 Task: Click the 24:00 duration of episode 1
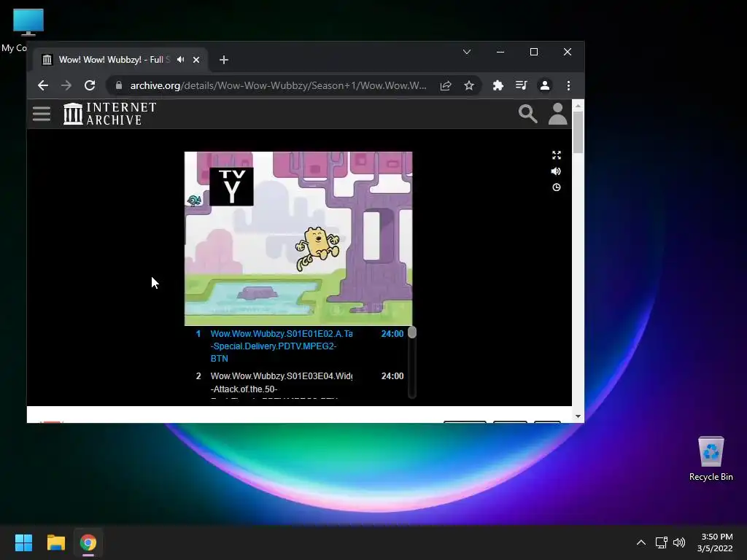[392, 334]
